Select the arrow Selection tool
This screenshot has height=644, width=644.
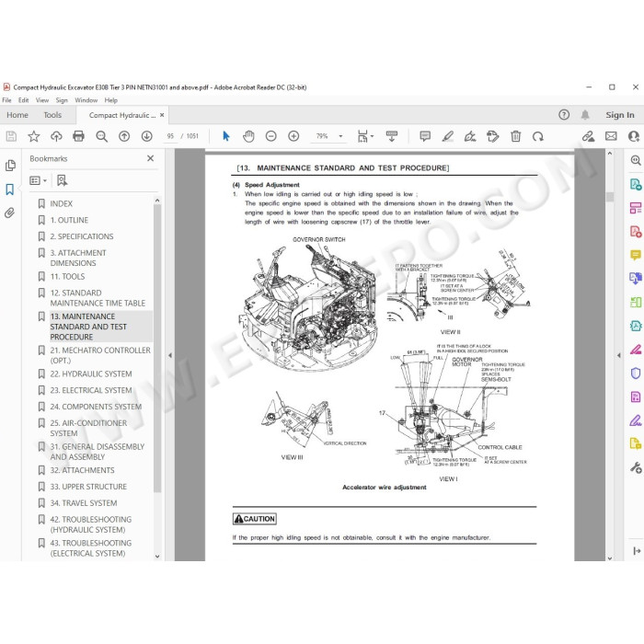226,136
